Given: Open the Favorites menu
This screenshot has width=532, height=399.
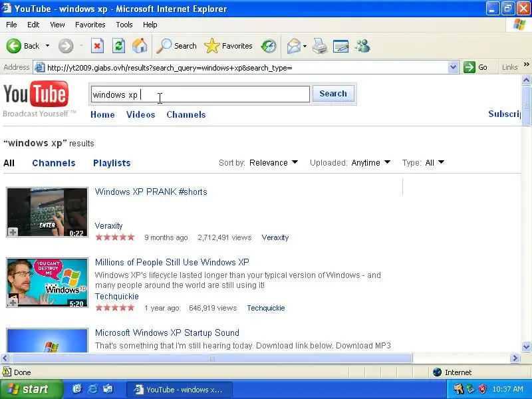Looking at the screenshot, I should 90,25.
